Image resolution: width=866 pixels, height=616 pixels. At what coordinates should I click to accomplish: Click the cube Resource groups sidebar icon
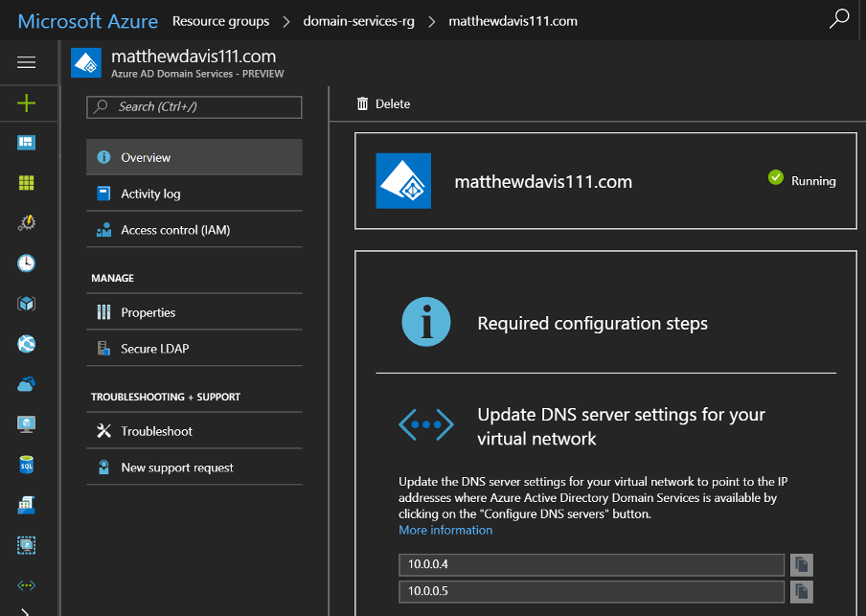coord(27,304)
